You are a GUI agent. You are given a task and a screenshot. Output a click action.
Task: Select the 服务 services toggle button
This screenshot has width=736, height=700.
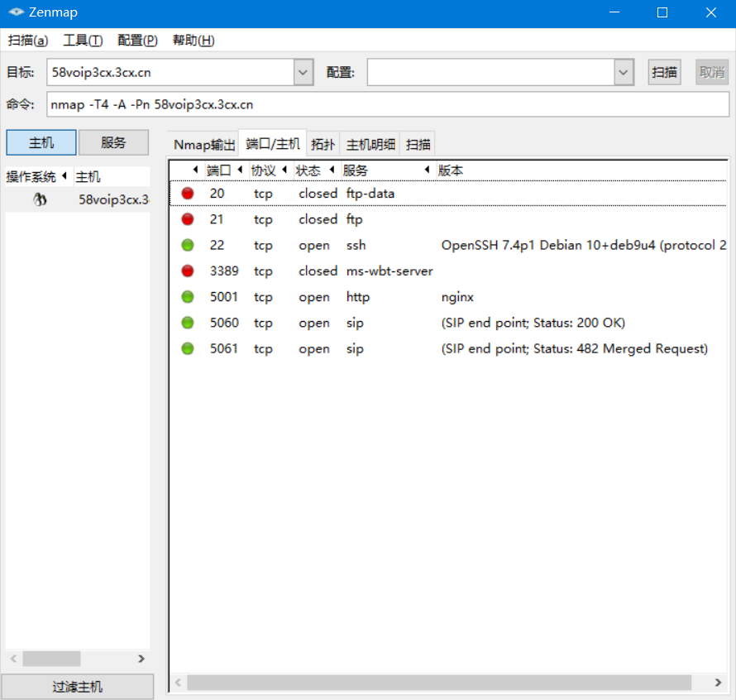point(113,142)
